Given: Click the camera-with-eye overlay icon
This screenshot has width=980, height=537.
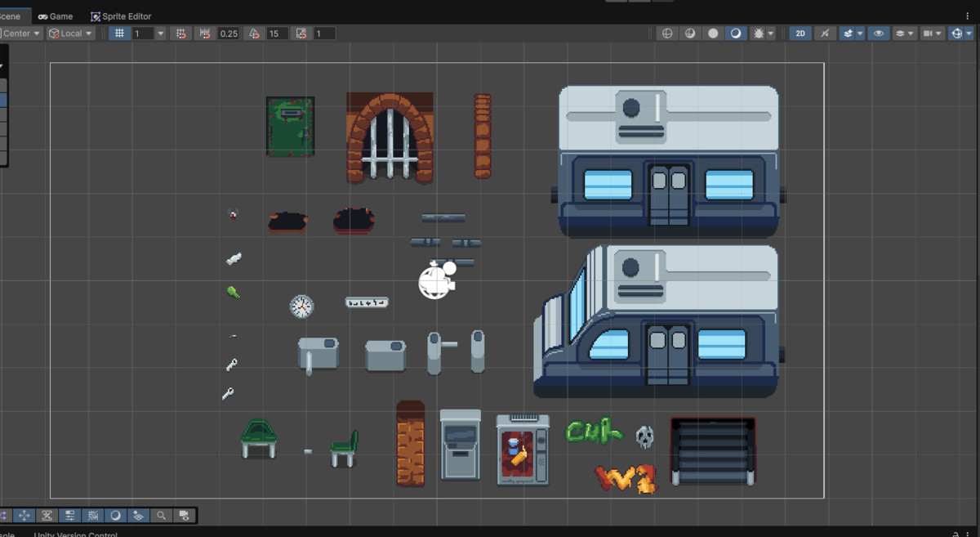Looking at the screenshot, I should pyautogui.click(x=185, y=516).
